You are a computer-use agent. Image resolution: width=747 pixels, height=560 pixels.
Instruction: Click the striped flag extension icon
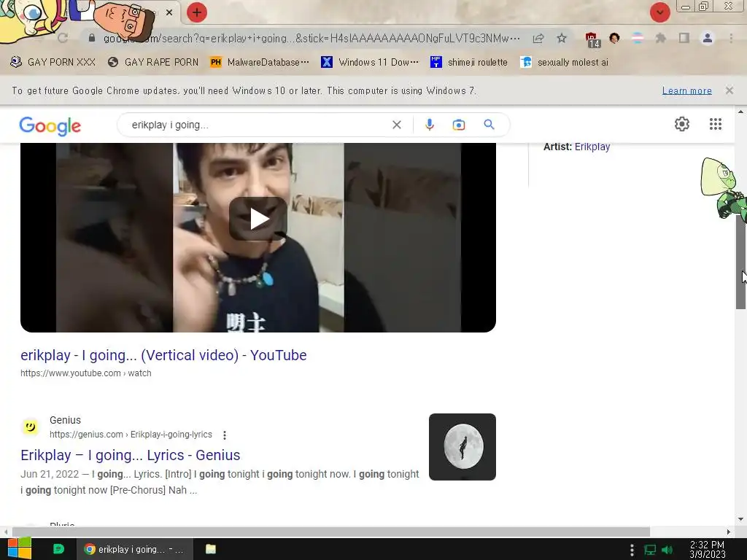point(638,38)
